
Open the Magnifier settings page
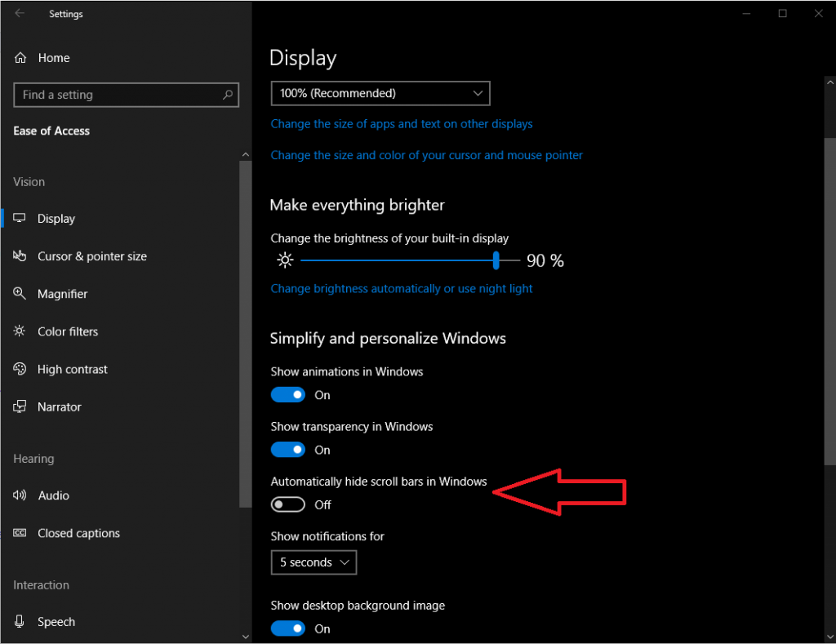[x=62, y=294]
